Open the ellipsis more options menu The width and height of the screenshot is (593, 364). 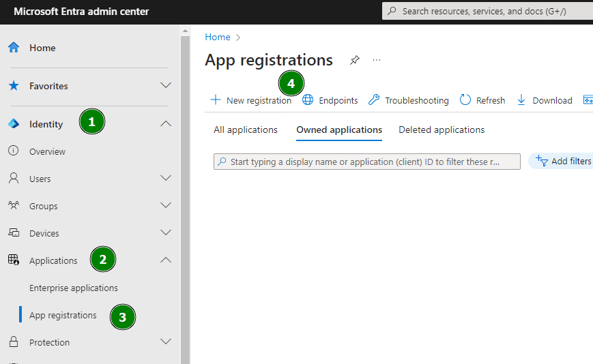point(376,60)
